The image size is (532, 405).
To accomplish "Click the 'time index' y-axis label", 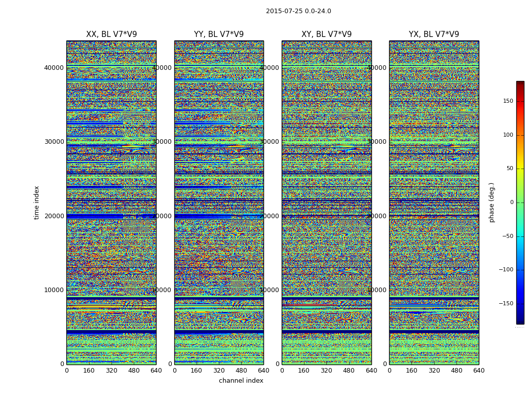I will [x=36, y=202].
